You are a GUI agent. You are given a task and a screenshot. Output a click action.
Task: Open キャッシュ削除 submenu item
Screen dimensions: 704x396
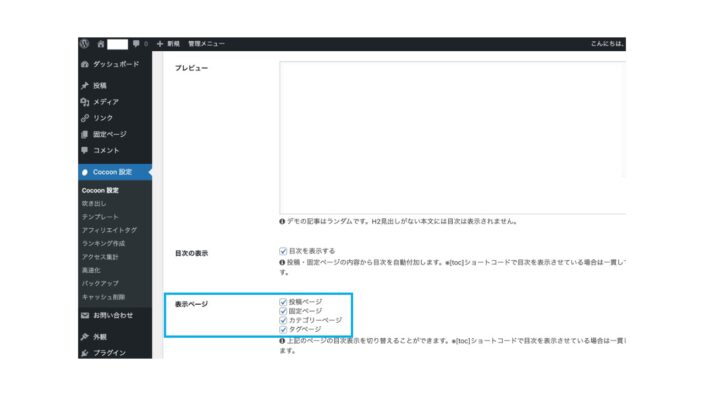[x=103, y=297]
